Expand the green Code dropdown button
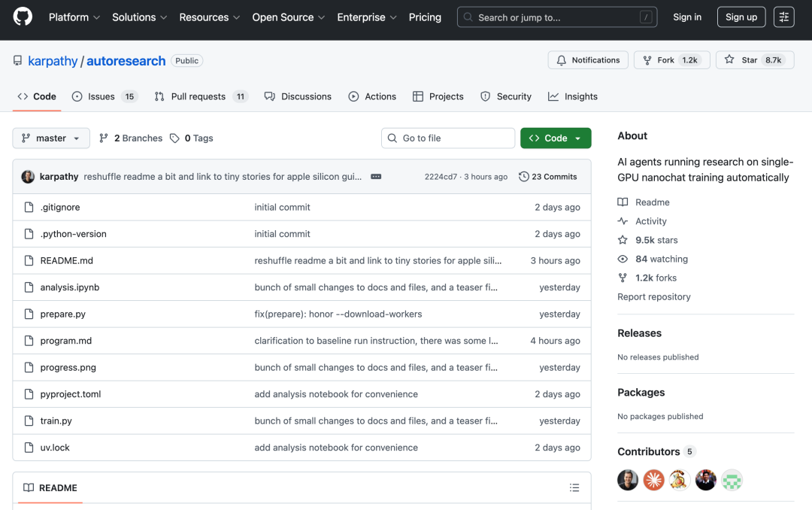The width and height of the screenshot is (812, 510). pos(556,138)
